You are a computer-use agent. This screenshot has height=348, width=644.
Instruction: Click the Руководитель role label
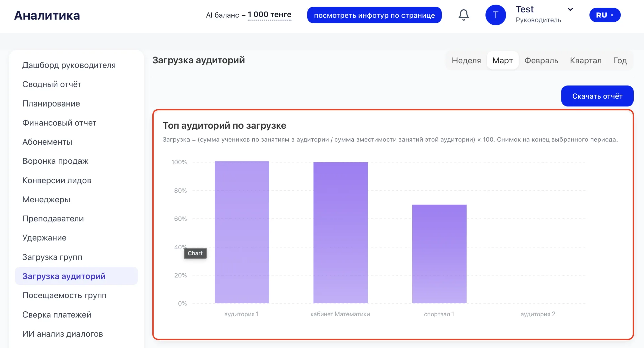click(538, 20)
